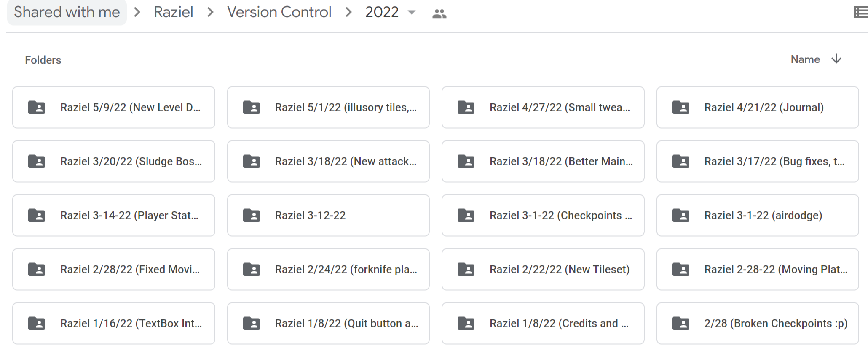Viewport: 868px width, 359px height.
Task: Click the folder icon on 2/28 (Broken Checkpoints :p)
Action: [680, 323]
